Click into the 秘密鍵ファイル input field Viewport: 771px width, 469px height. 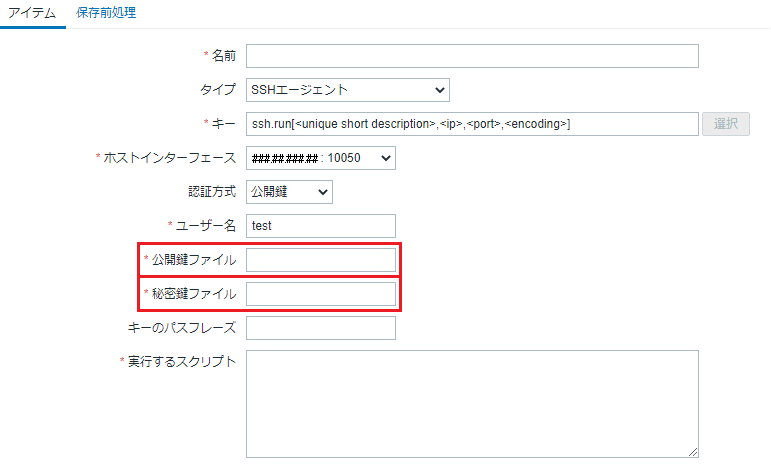click(x=321, y=294)
